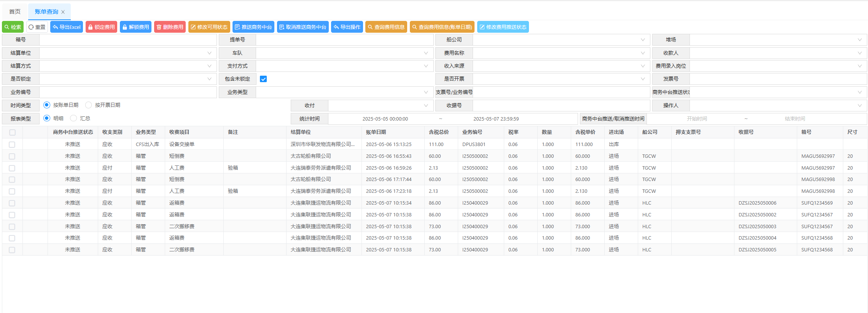Click 解锁费用 unlock fees button

point(135,27)
